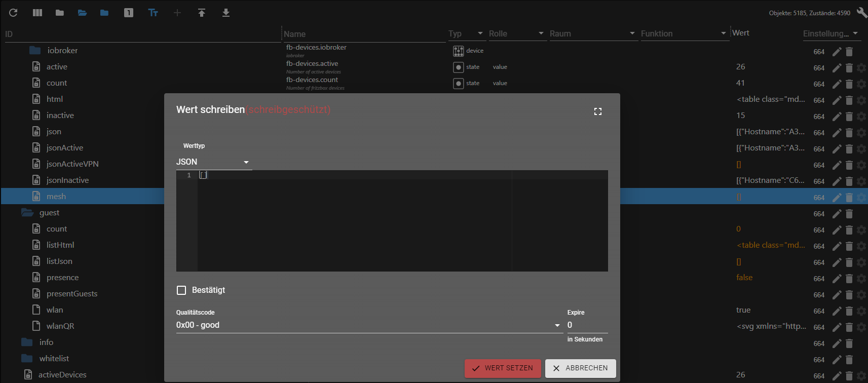Click the blue folder toolbar icon

click(x=104, y=13)
